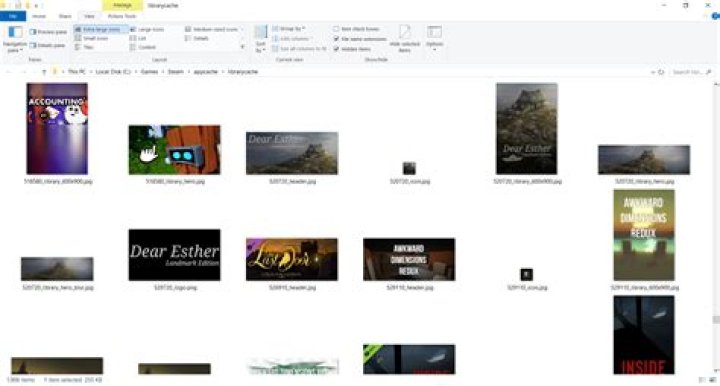Toggle the Details pane button
Viewport: 720px width, 386px height.
48,45
